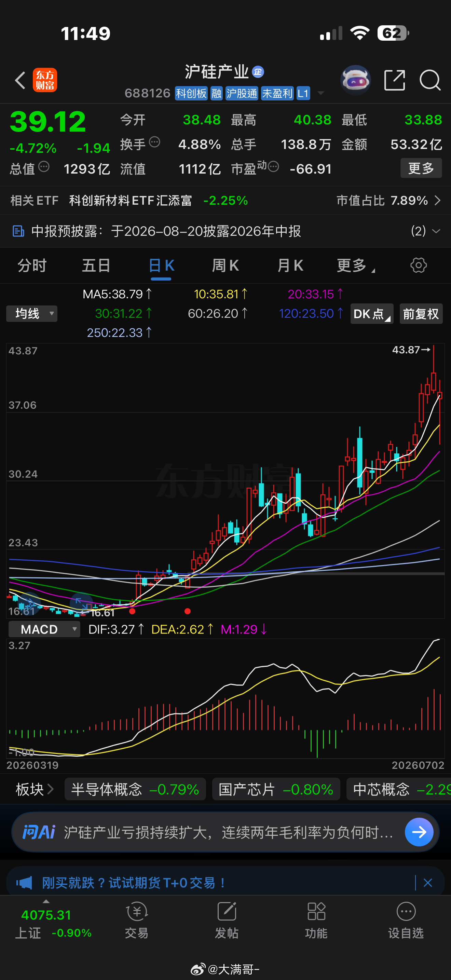
Task: Tap the 沪股通 tag
Action: coord(242,93)
